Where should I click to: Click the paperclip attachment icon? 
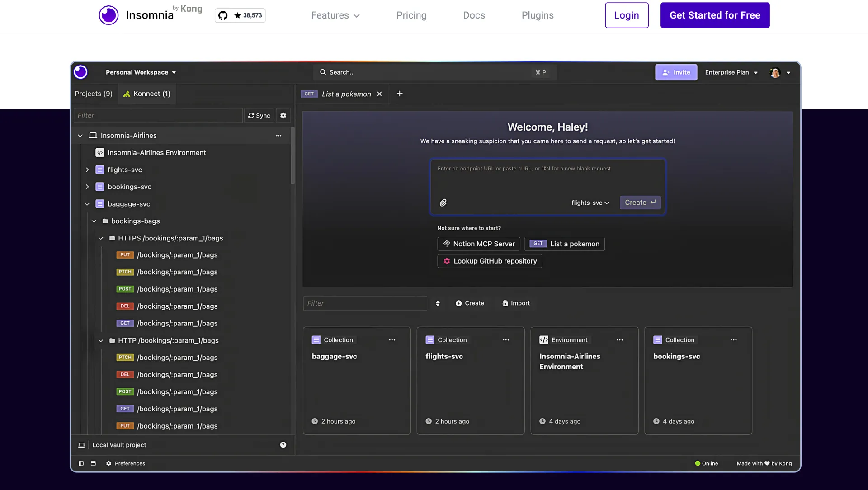click(443, 203)
